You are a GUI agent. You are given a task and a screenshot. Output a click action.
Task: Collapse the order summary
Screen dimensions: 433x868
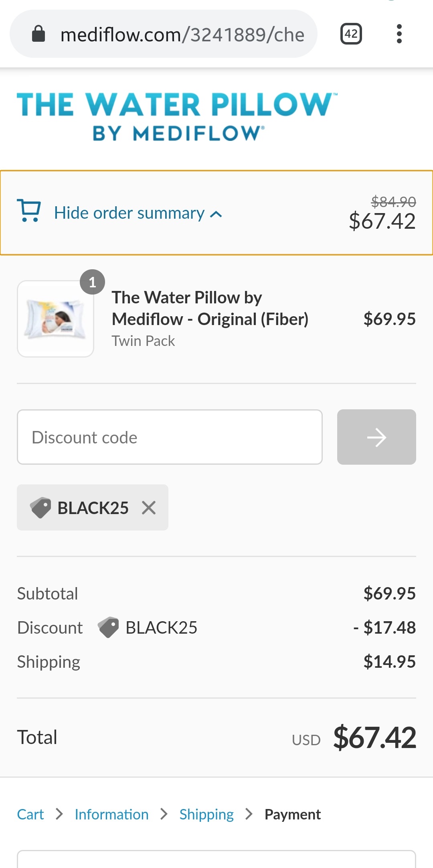[x=138, y=213]
